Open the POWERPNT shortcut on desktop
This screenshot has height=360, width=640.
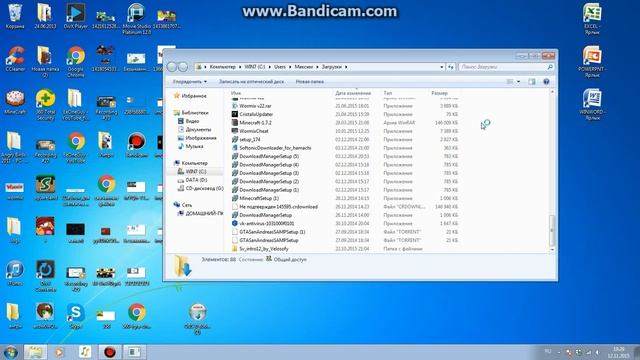pyautogui.click(x=592, y=62)
